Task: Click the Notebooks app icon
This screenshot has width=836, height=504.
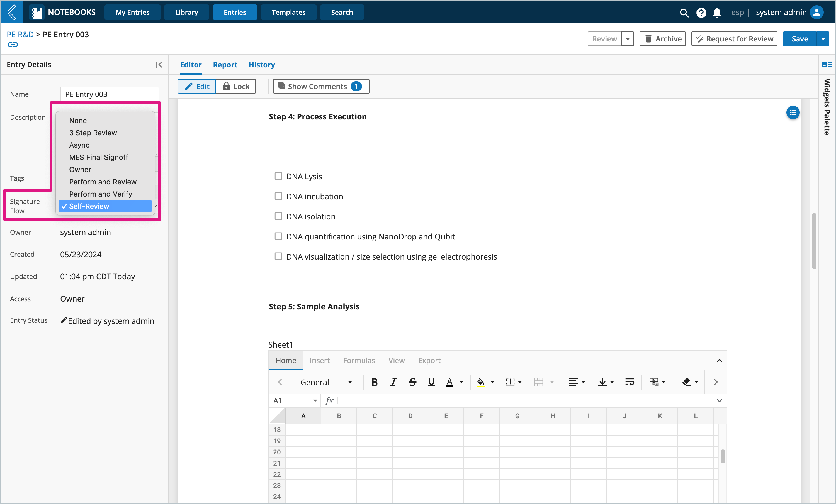Action: 36,13
